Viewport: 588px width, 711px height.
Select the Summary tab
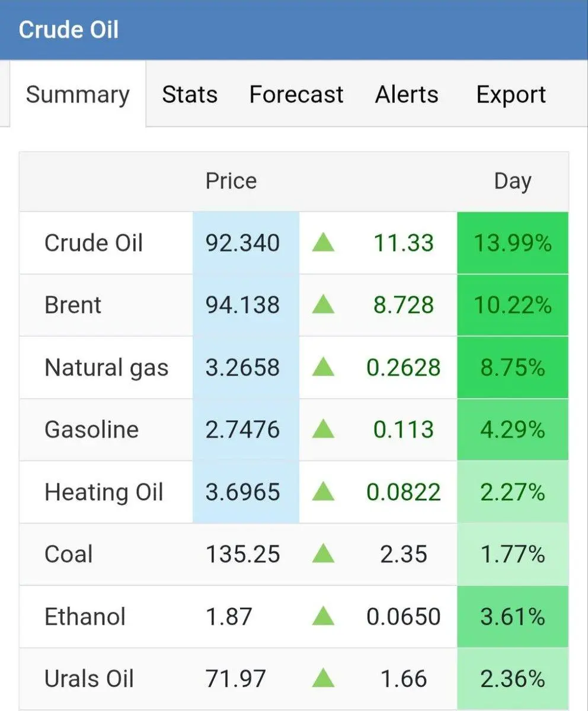[x=78, y=95]
